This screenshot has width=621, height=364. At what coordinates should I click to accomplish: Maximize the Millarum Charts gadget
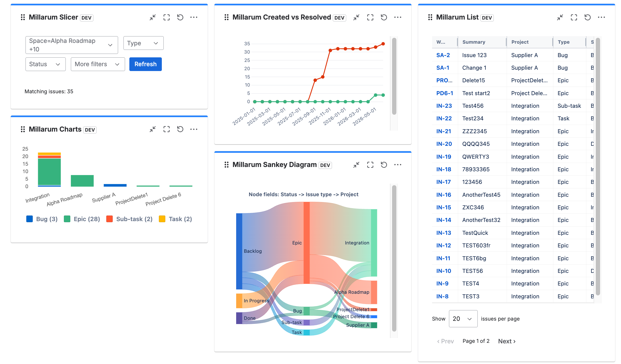point(166,129)
